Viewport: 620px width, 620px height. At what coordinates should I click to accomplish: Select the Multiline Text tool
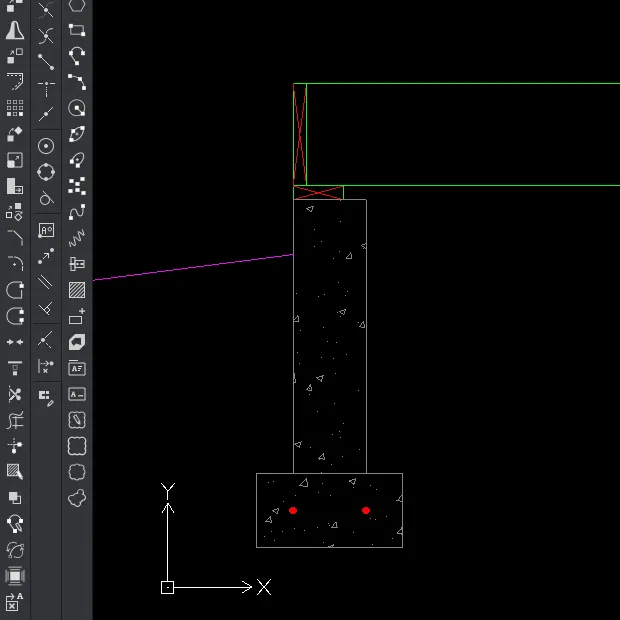(x=77, y=368)
